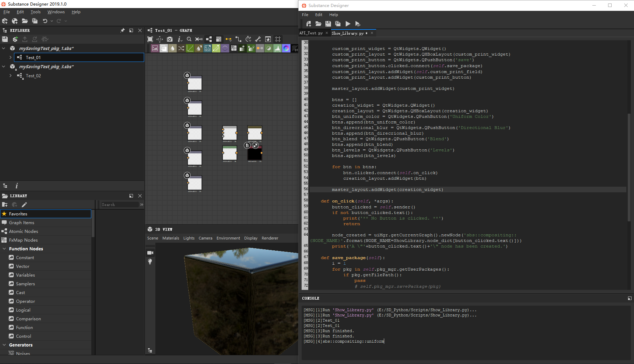Open Materials menu in 3D View
The width and height of the screenshot is (634, 364).
(170, 238)
